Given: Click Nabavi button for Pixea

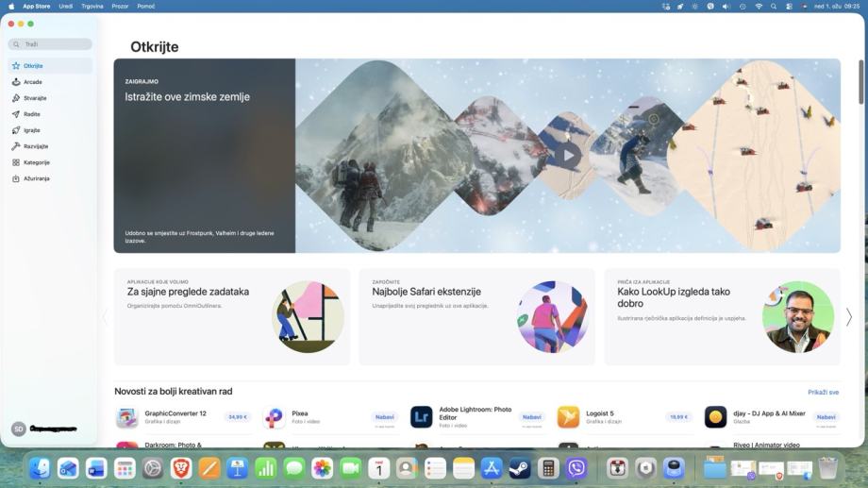Looking at the screenshot, I should [x=385, y=417].
